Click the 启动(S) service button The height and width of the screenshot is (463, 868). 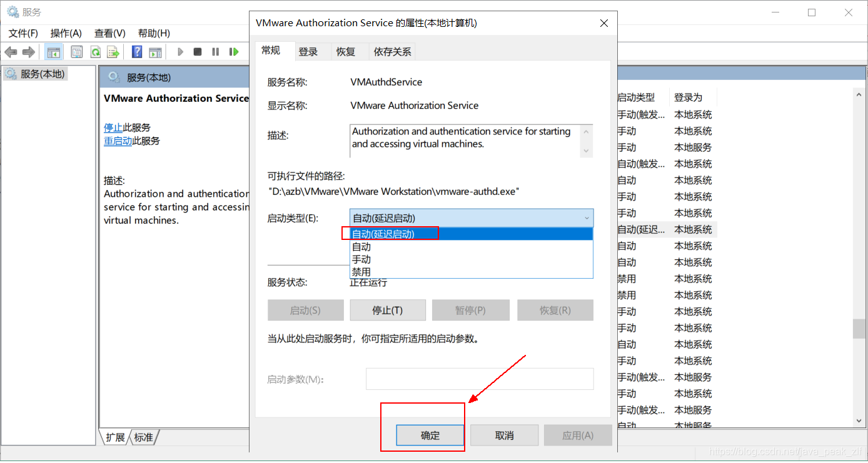pos(305,311)
